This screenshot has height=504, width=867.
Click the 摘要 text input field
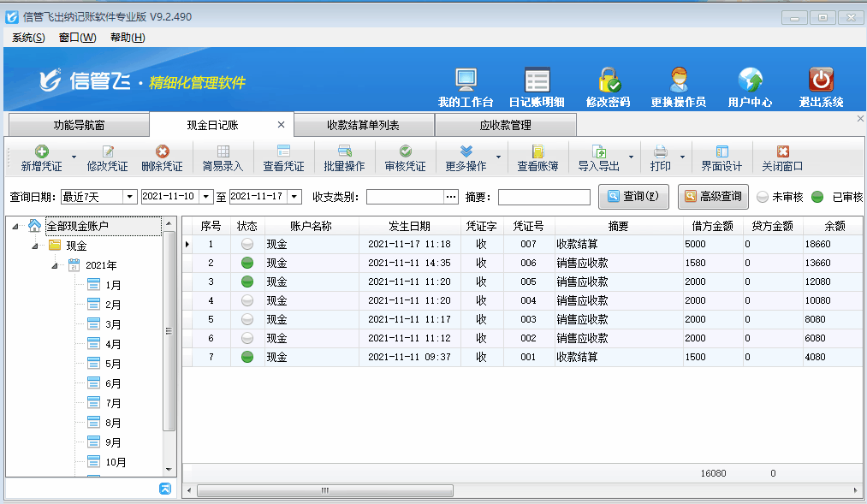point(543,198)
